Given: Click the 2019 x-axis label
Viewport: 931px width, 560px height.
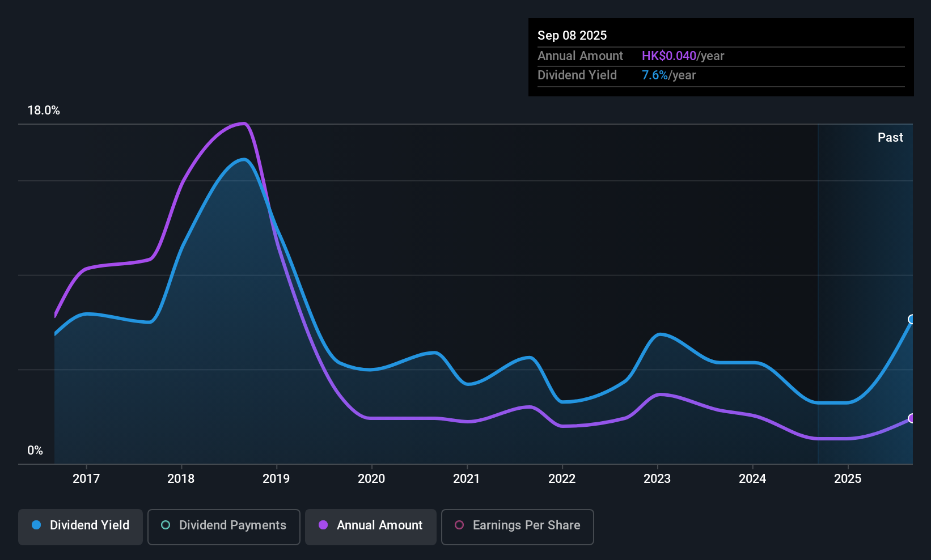Looking at the screenshot, I should (x=276, y=479).
